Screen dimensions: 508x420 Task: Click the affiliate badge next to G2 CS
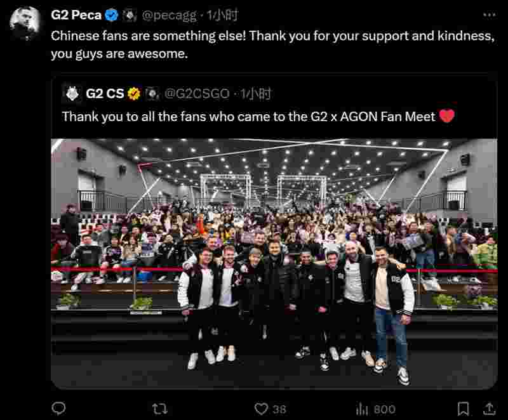tap(152, 94)
